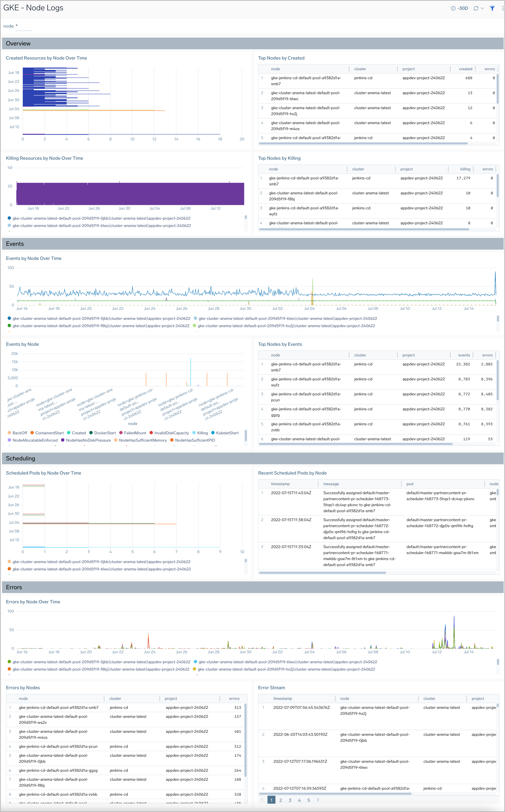Select page 3 of the Error Stream results
Viewport: 505px width, 812px height.
click(x=290, y=800)
